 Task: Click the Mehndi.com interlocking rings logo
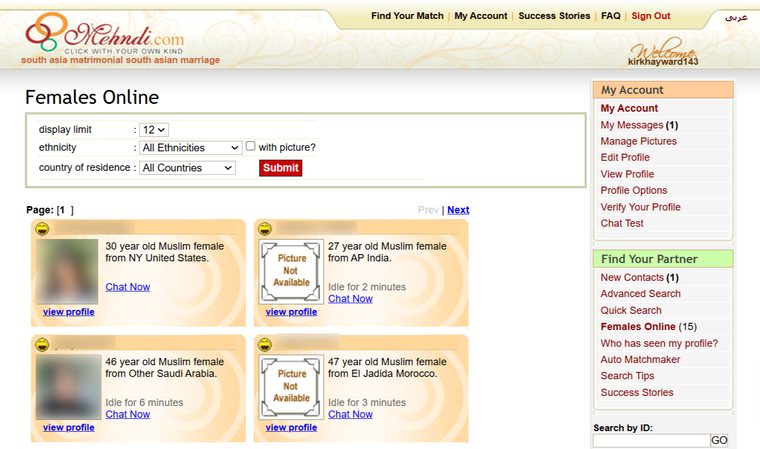[x=46, y=32]
